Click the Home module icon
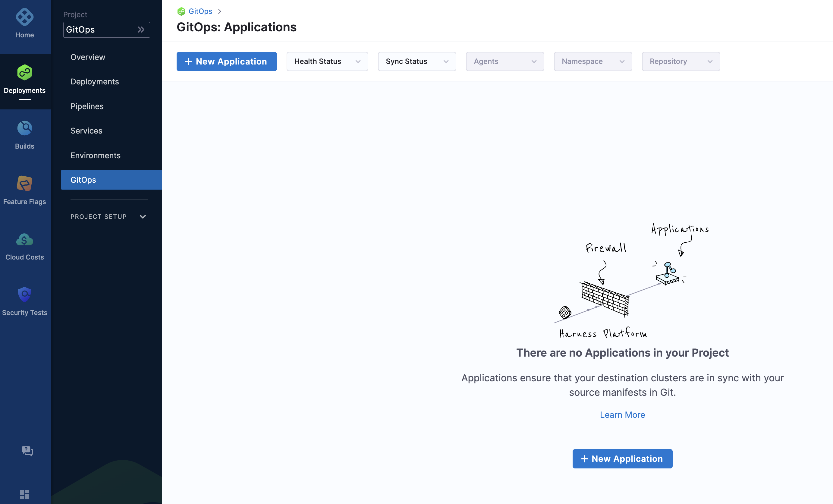Image resolution: width=833 pixels, height=504 pixels. click(x=24, y=17)
